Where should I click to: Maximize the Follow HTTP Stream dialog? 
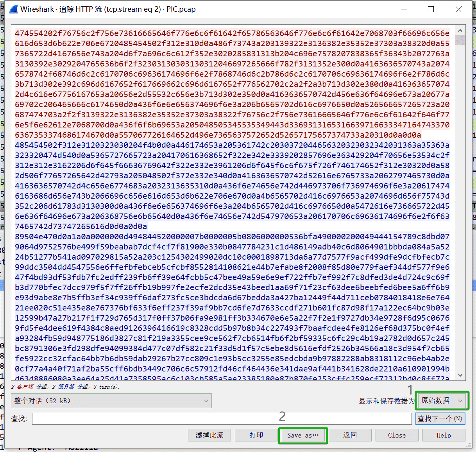coord(431,9)
